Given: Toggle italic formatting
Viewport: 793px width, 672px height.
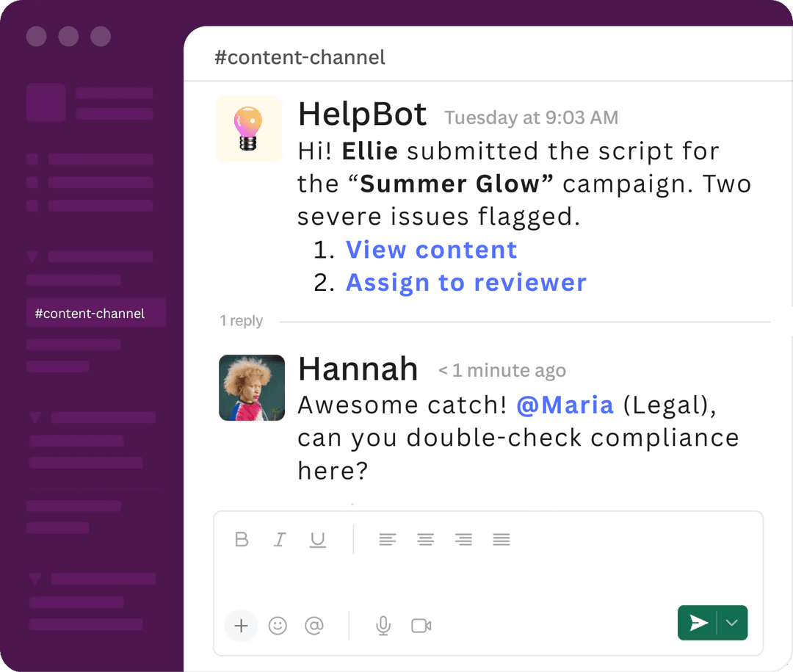Looking at the screenshot, I should tap(280, 540).
